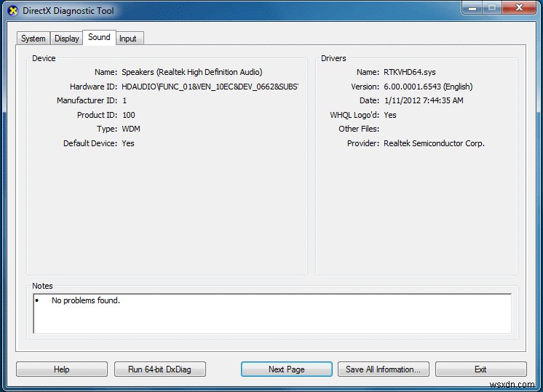Click the Product ID value 100
The width and height of the screenshot is (543, 392).
(129, 115)
